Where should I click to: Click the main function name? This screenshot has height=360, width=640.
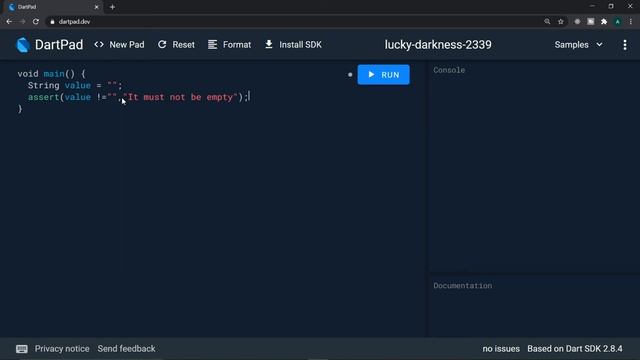54,74
